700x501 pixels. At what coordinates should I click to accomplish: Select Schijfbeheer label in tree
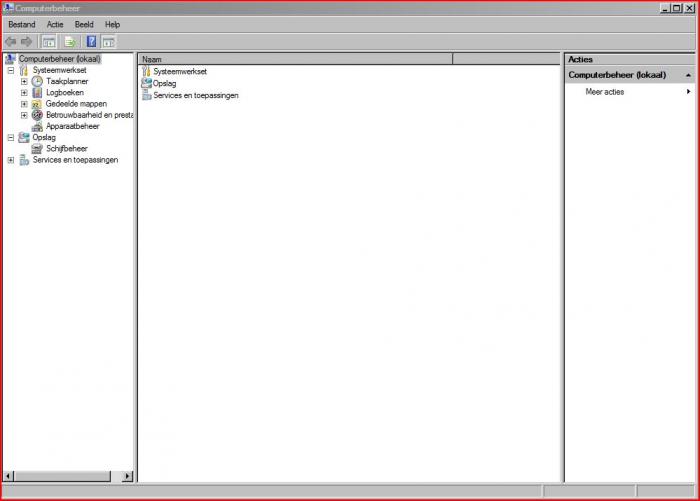tap(67, 149)
